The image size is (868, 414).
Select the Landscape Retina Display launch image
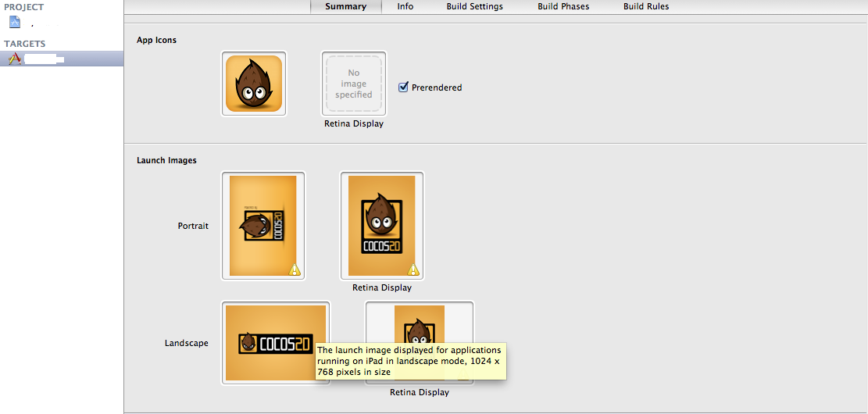click(x=420, y=343)
